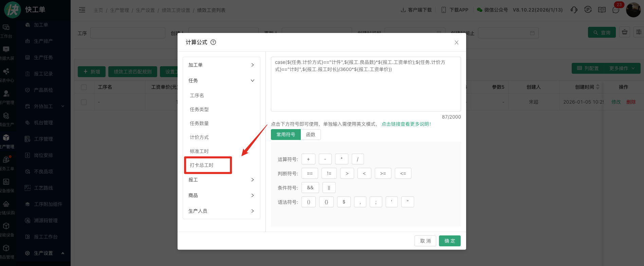Insert the multiplication * operator symbol
This screenshot has height=266, width=644.
tap(341, 159)
